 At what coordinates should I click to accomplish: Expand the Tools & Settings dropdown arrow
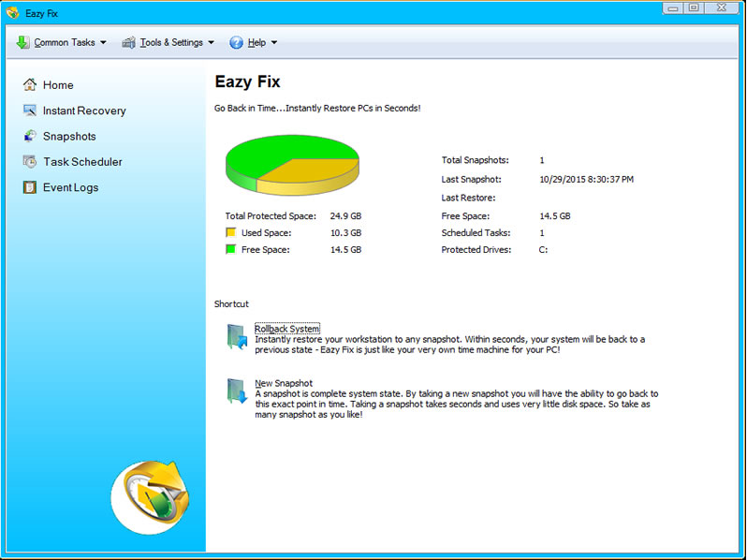[211, 42]
